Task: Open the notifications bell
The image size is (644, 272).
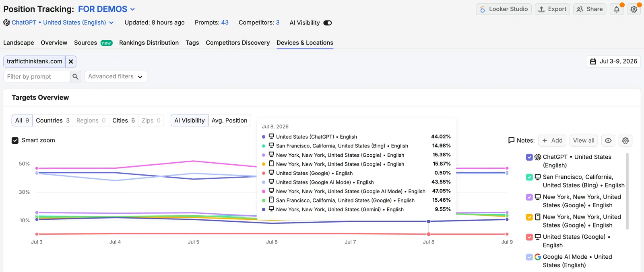Action: coord(617,9)
